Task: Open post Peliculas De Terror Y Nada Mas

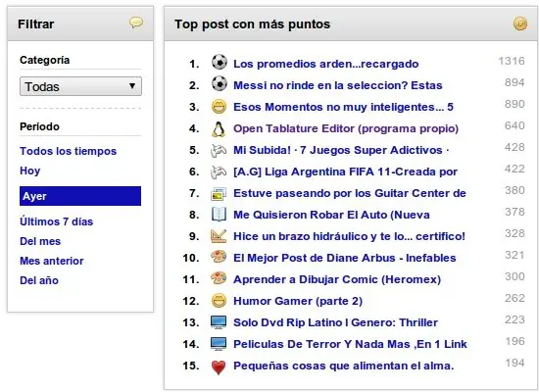Action: coord(350,344)
